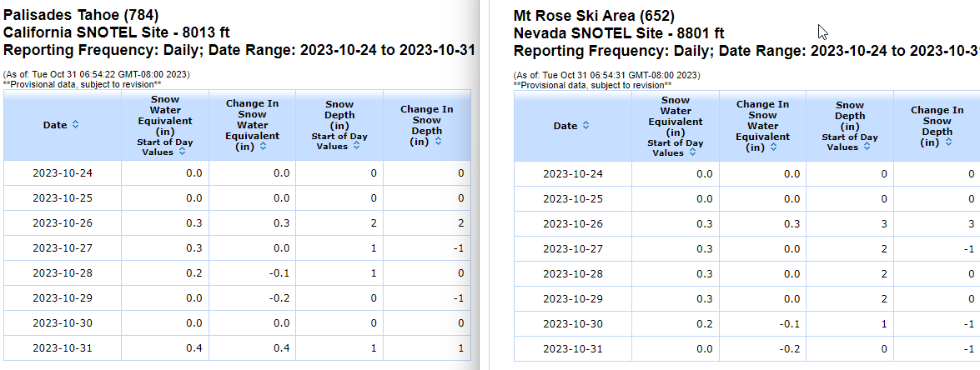This screenshot has height=370, width=980.
Task: Select 2023-10-29 date cell in Palisades Tahoe table
Action: (62, 297)
